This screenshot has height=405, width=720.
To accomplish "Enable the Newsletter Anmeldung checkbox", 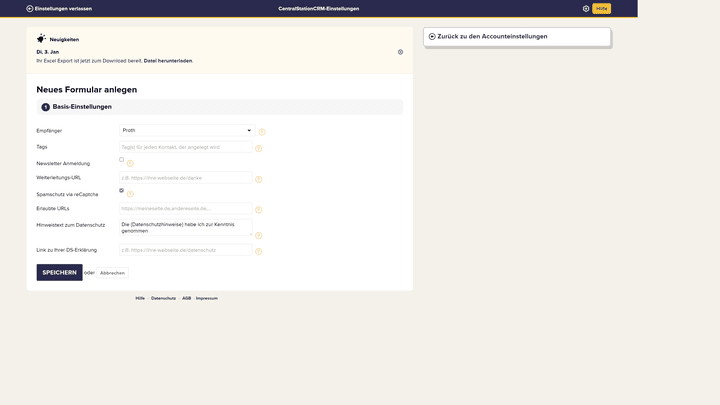I will tap(121, 160).
